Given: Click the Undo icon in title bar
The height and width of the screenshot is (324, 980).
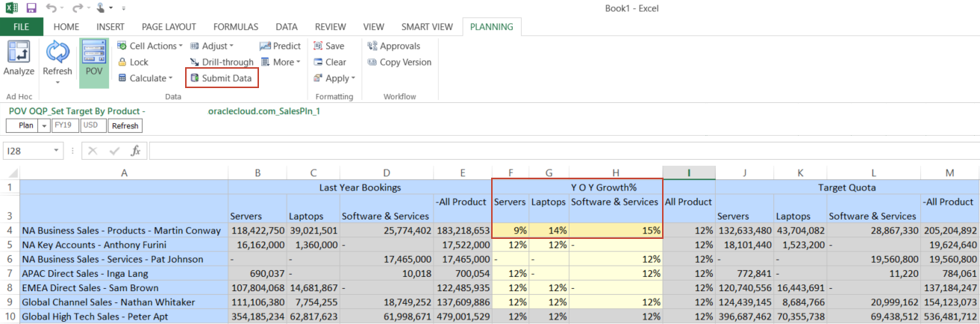Looking at the screenshot, I should coord(51,8).
